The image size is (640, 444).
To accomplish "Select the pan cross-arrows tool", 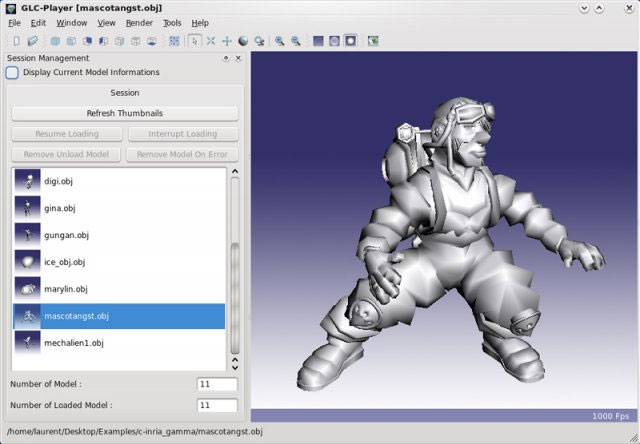I will (226, 41).
